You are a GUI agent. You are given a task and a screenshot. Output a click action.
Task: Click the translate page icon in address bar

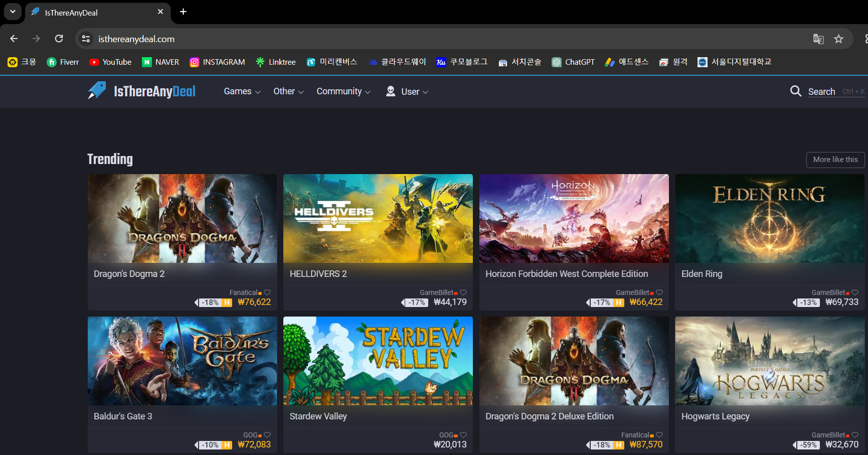click(x=818, y=39)
